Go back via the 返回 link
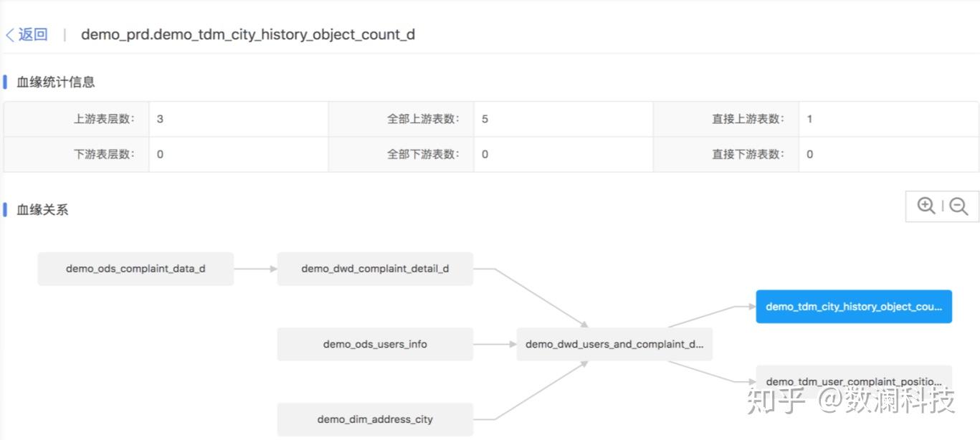Image resolution: width=980 pixels, height=440 pixels. pos(33,34)
